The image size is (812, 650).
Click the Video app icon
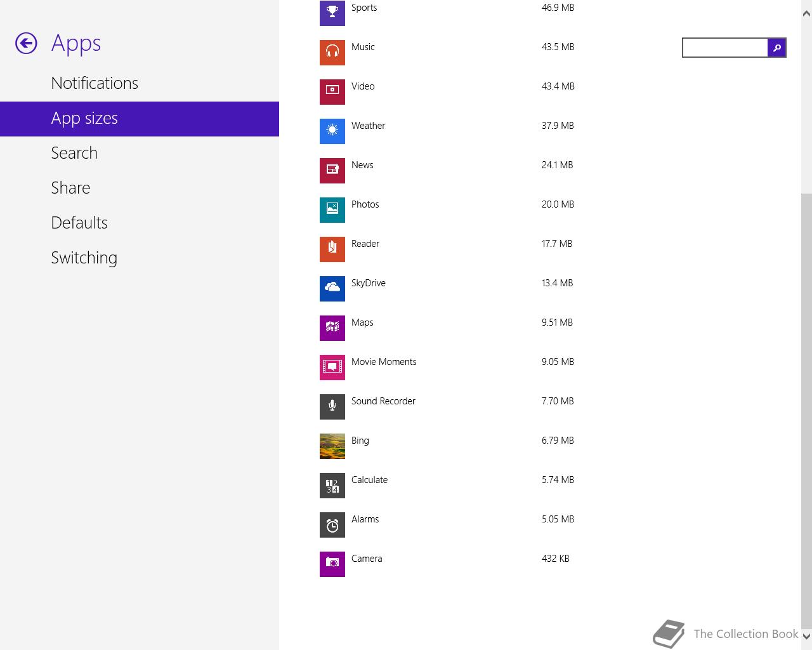point(332,92)
